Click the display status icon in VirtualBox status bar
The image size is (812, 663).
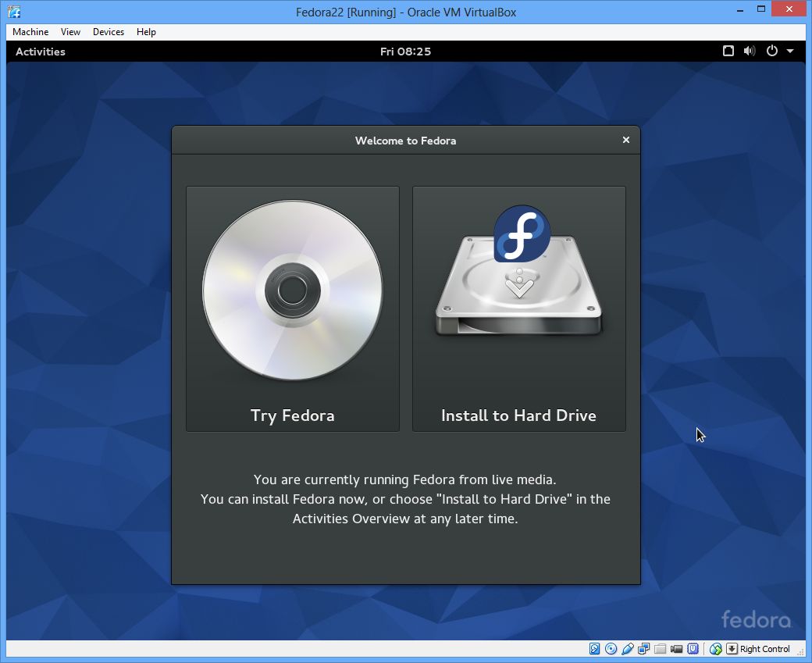(716, 649)
